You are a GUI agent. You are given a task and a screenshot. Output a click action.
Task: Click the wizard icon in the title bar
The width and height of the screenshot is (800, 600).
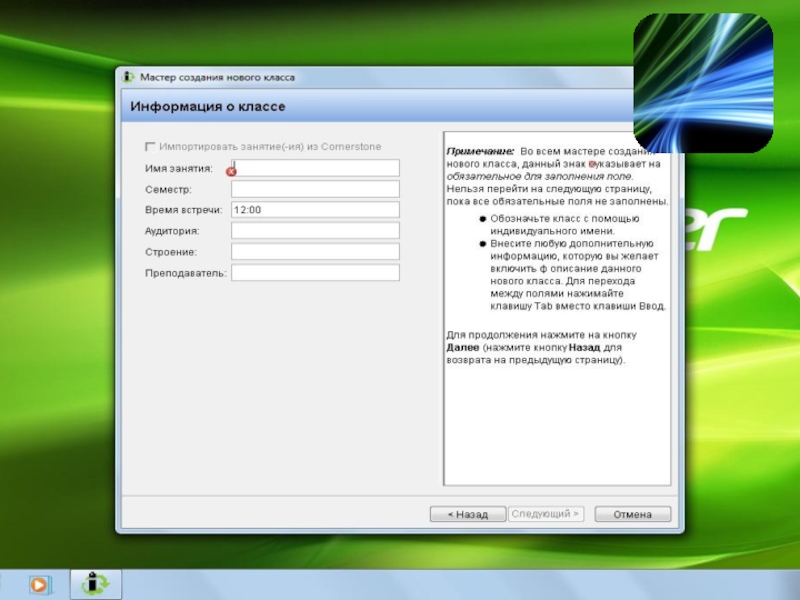[129, 77]
